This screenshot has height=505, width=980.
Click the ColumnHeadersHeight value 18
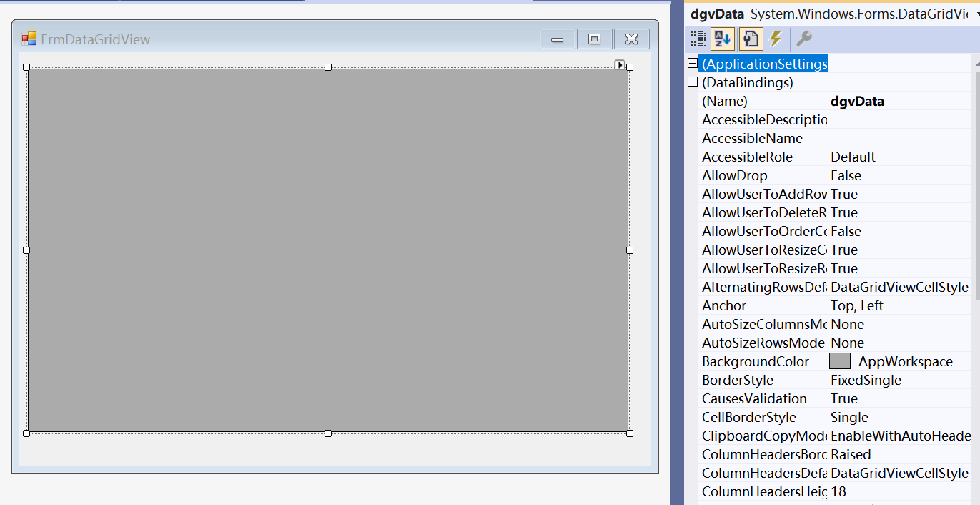899,491
